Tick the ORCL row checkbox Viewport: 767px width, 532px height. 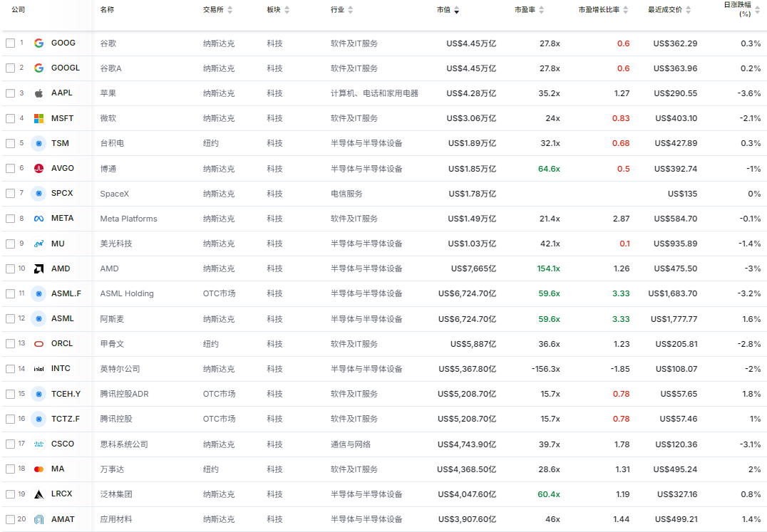tap(10, 344)
